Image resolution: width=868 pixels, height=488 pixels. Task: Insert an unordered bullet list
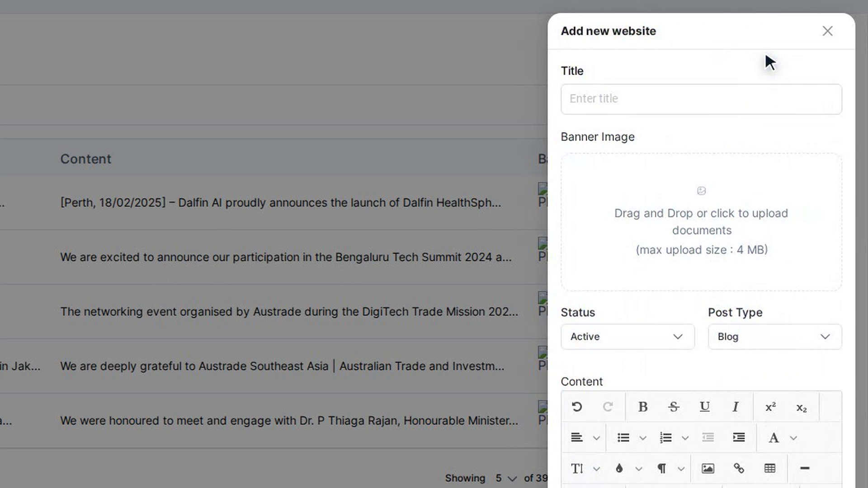623,437
